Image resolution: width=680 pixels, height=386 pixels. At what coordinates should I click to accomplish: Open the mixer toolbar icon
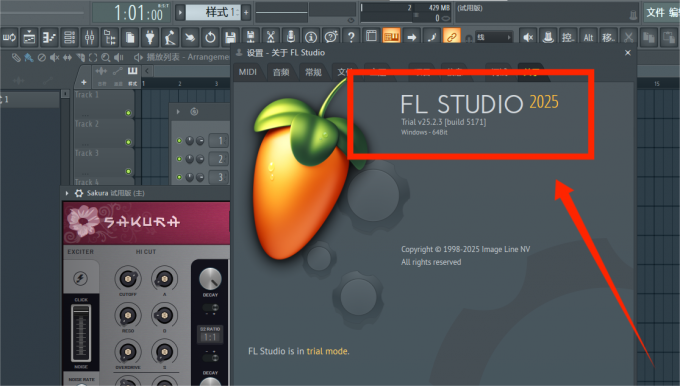(x=90, y=37)
